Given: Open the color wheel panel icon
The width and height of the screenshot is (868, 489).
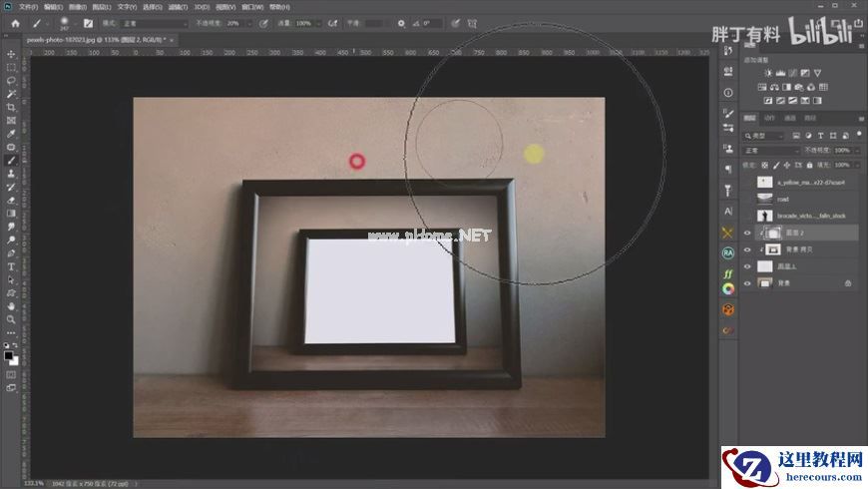Looking at the screenshot, I should (728, 288).
